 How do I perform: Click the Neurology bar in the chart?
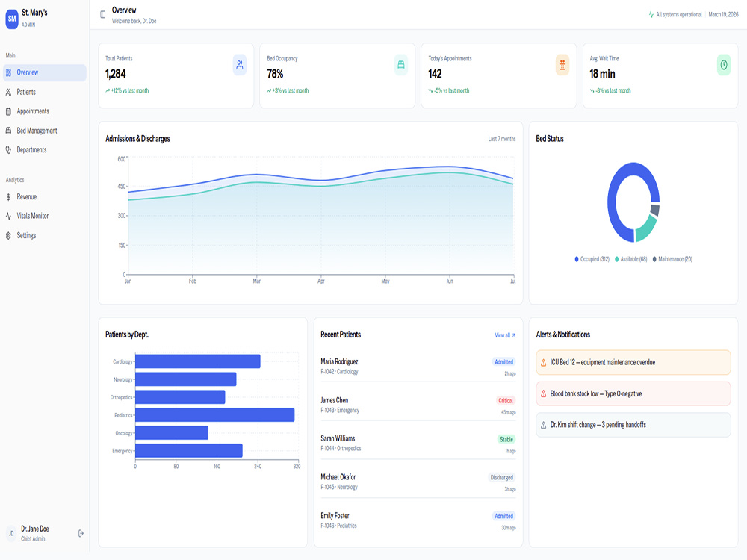tap(186, 379)
